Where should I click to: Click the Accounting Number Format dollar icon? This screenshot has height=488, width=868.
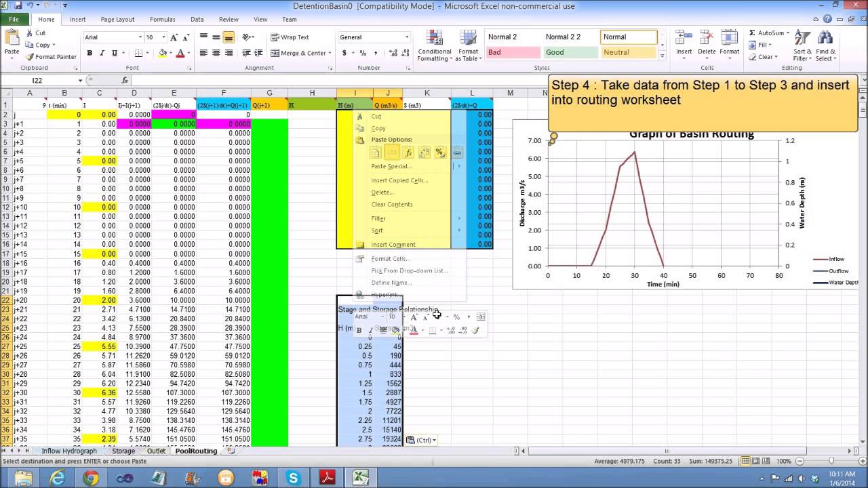[344, 53]
